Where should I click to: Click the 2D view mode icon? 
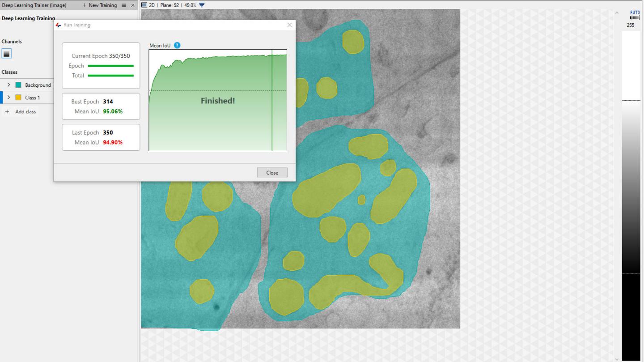tap(144, 5)
